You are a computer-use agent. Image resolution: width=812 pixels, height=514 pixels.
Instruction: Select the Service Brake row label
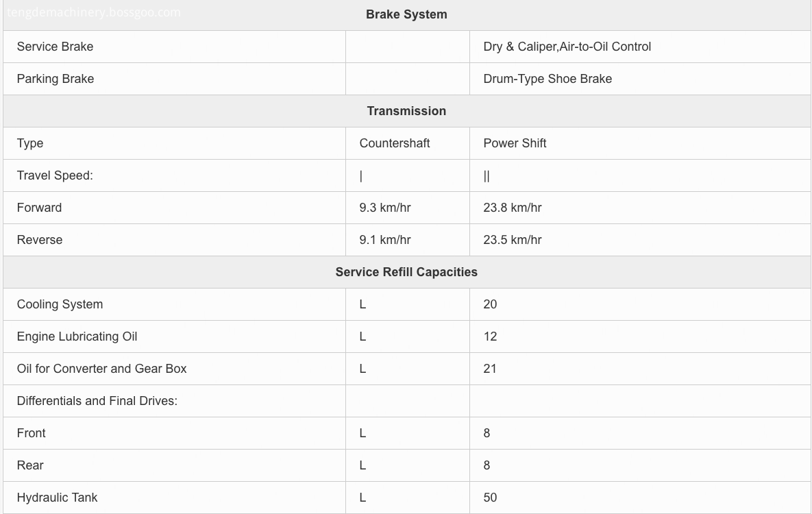(x=55, y=47)
